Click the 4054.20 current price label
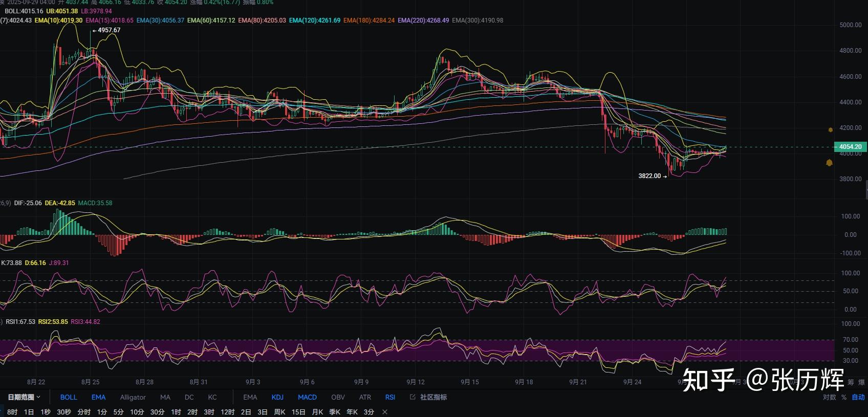 tap(850, 147)
